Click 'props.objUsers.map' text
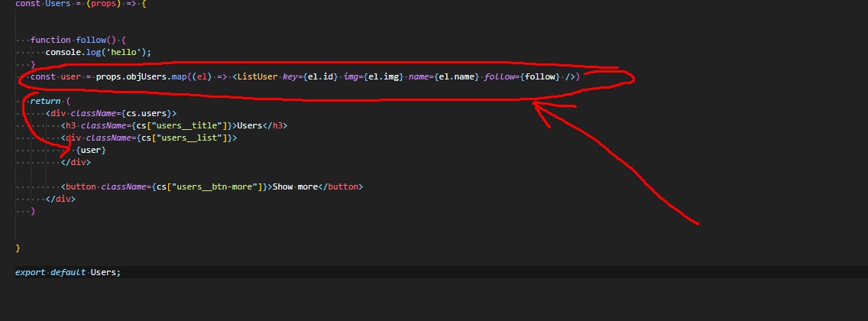 (x=141, y=76)
